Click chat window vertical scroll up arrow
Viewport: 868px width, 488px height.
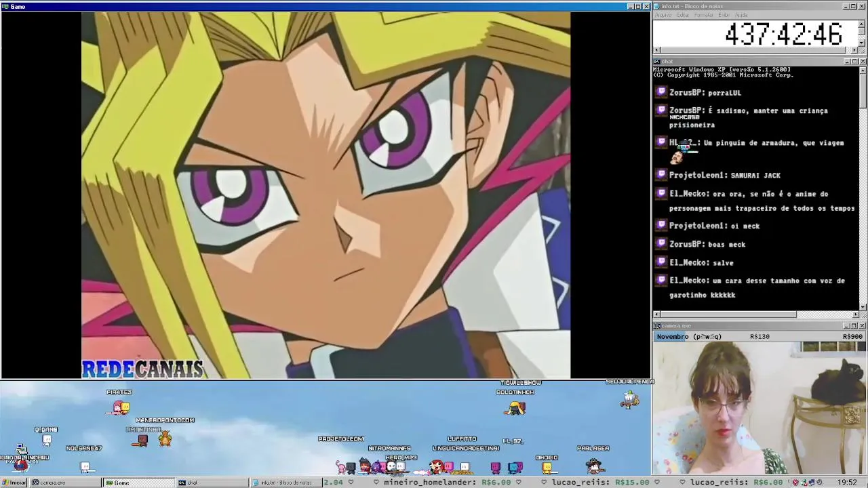[x=862, y=70]
